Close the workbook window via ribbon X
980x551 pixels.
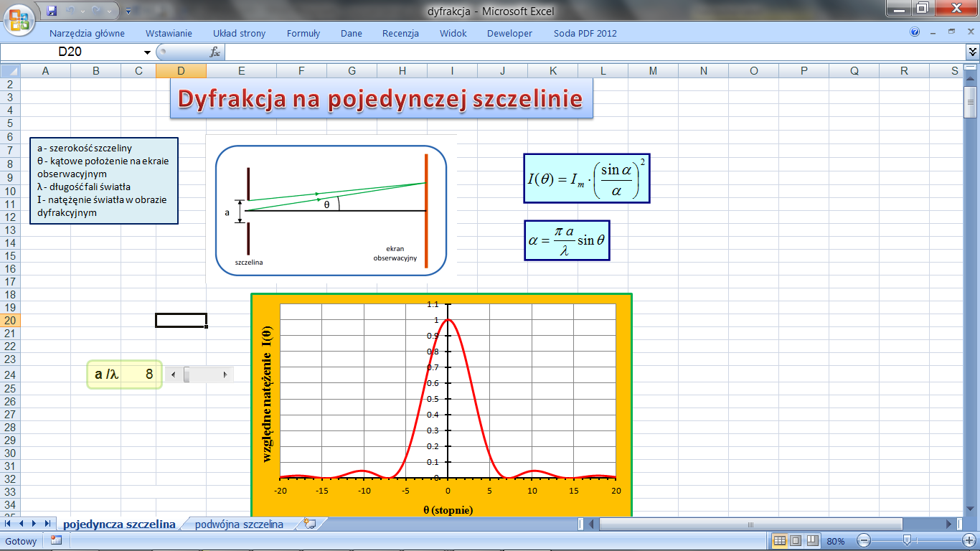970,32
